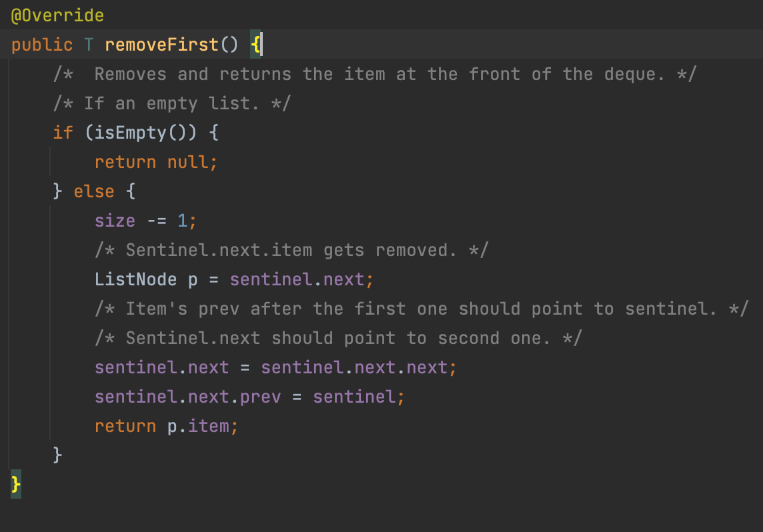Click the ListNode type name

click(135, 279)
